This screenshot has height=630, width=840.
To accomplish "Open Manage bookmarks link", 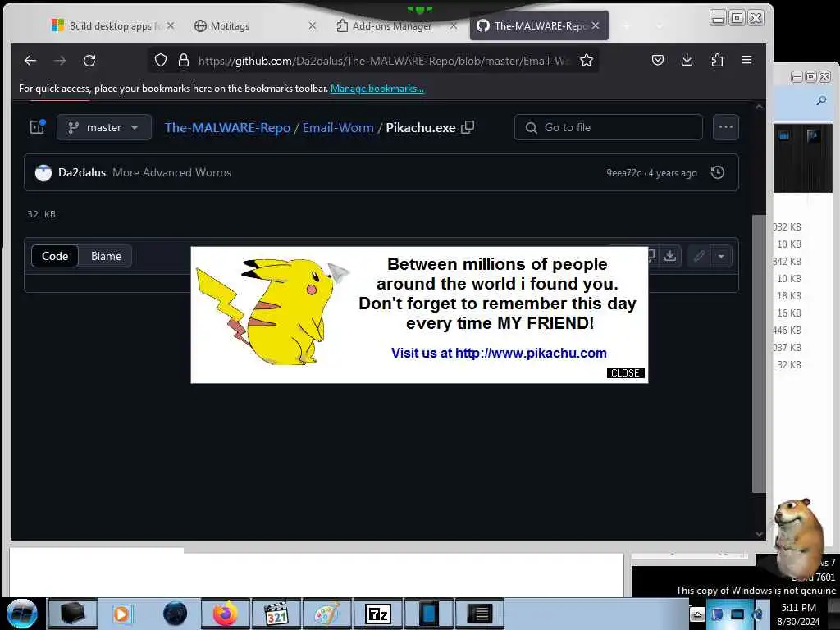I will point(377,89).
